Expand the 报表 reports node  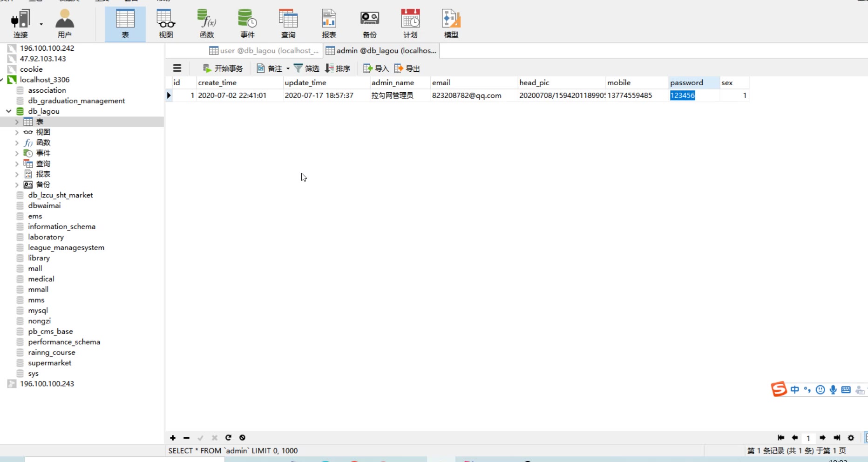(x=17, y=174)
